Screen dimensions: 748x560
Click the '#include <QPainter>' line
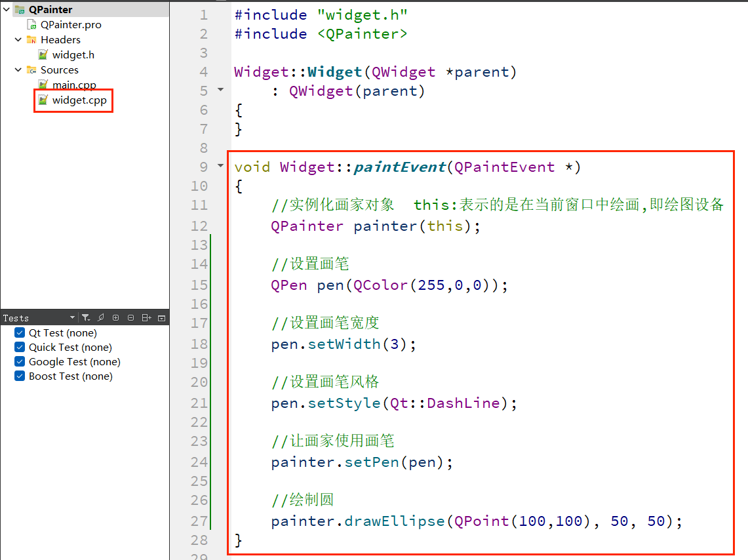click(x=321, y=34)
